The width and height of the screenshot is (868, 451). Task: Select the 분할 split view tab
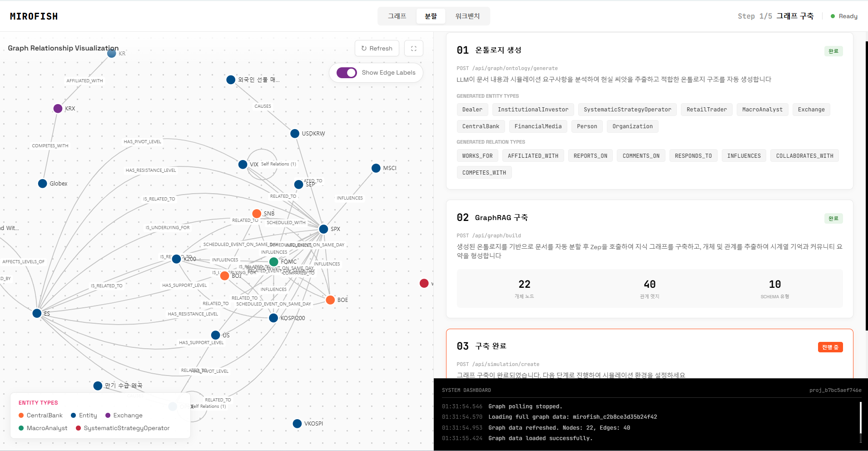[x=431, y=16]
